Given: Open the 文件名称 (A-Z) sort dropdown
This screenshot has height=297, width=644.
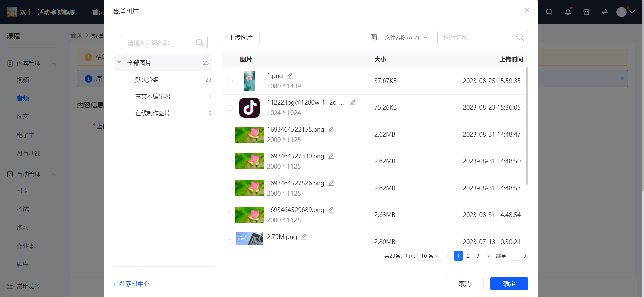Looking at the screenshot, I should (x=406, y=37).
